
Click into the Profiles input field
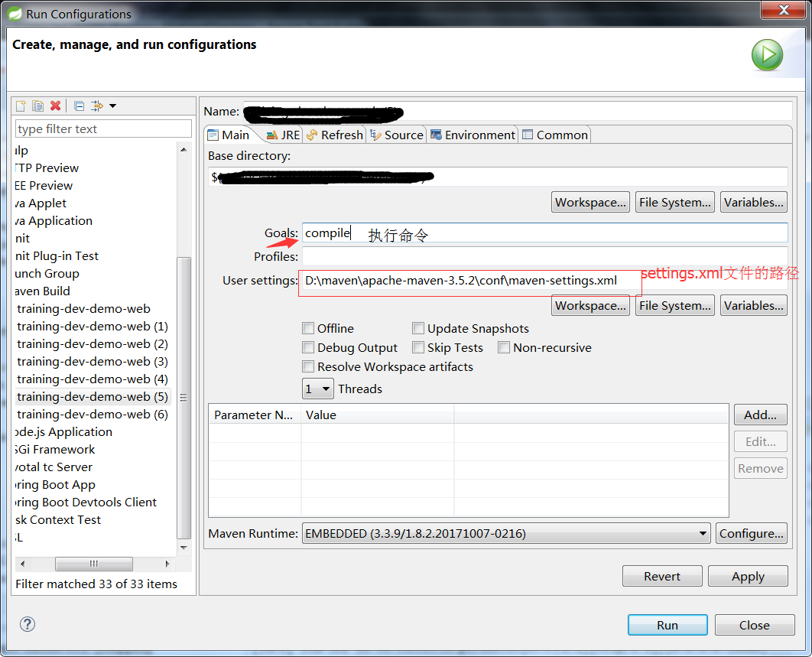pos(545,256)
